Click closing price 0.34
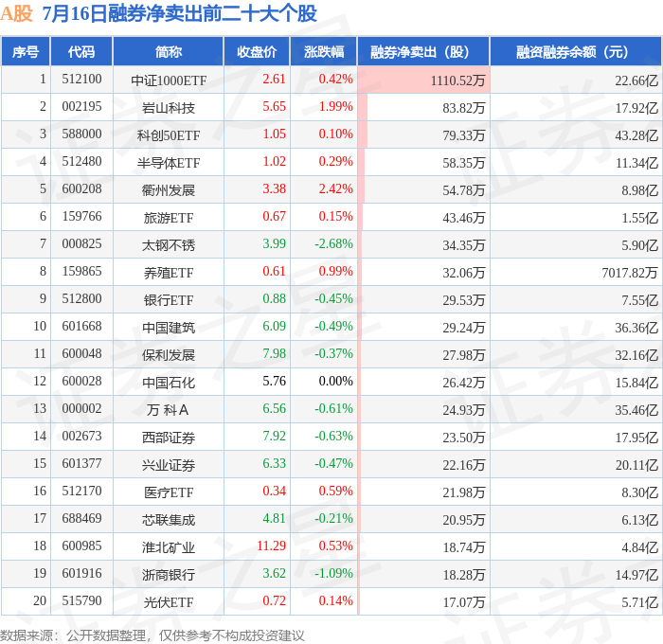The height and width of the screenshot is (644, 663). (x=274, y=491)
